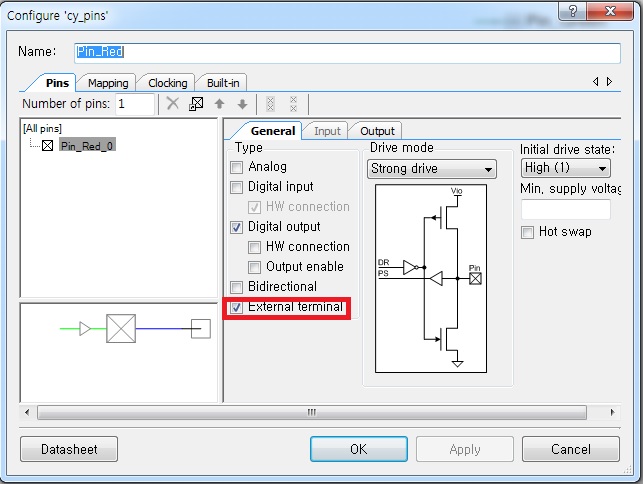Uncheck the Digital output checkbox
Screen dimensions: 643x484
coord(236,227)
